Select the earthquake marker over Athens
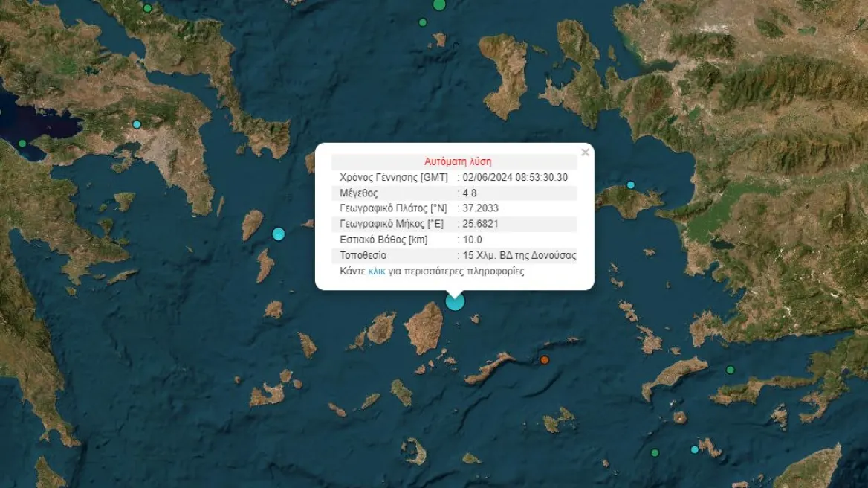 (136, 123)
